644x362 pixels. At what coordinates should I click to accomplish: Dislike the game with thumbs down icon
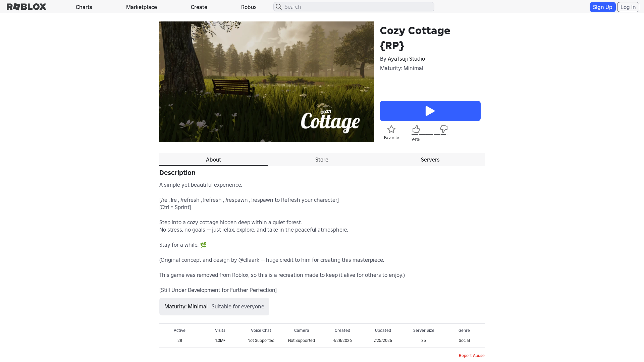tap(444, 129)
